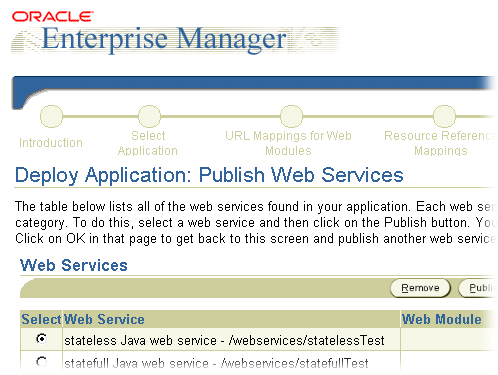This screenshot has height=375, width=498.
Task: Open the Select Application step label
Action: (x=148, y=143)
